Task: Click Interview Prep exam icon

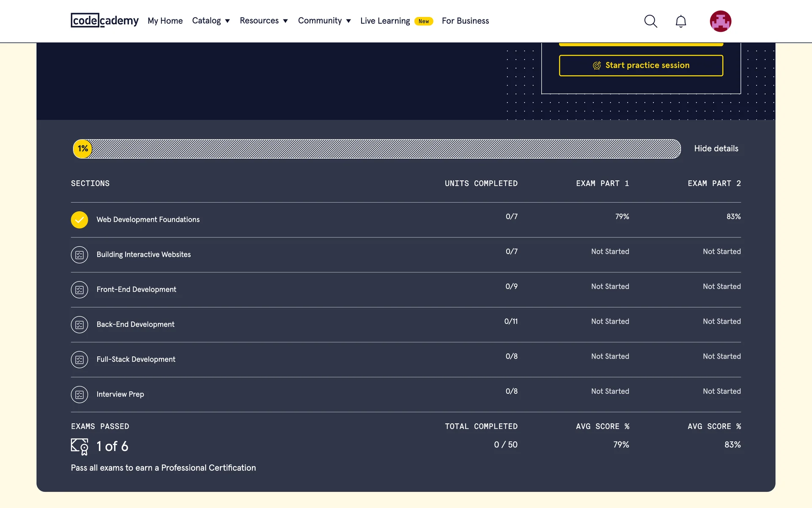Action: click(x=80, y=395)
